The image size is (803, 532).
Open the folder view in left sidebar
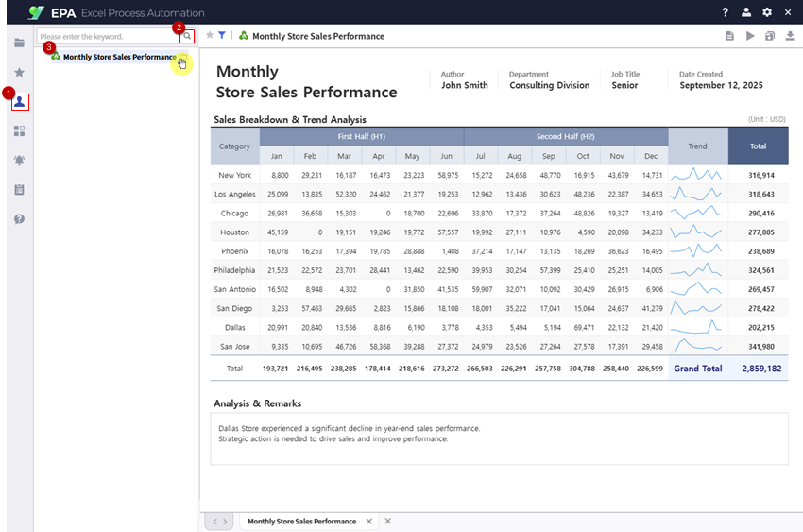(19, 43)
